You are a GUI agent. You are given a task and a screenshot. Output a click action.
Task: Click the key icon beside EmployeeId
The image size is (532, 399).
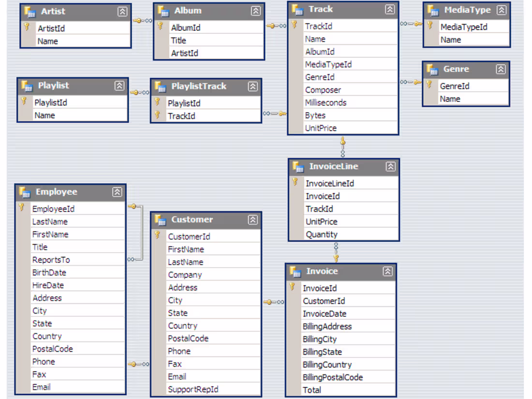point(21,208)
